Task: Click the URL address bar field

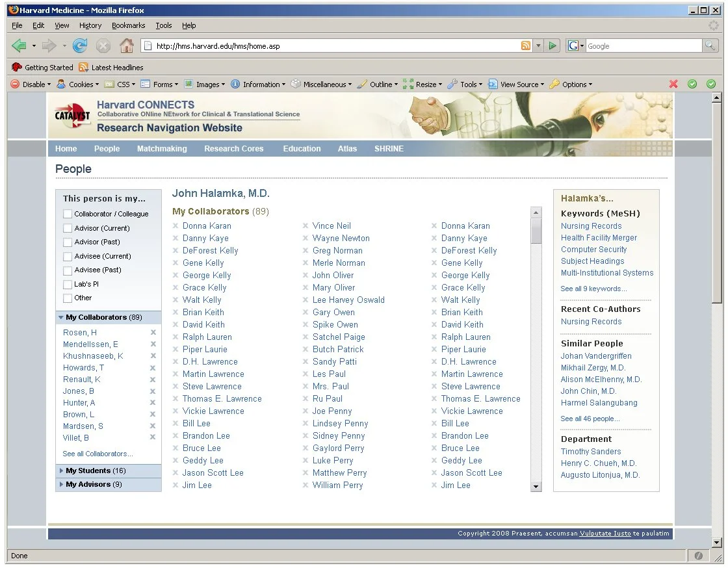Action: (338, 45)
